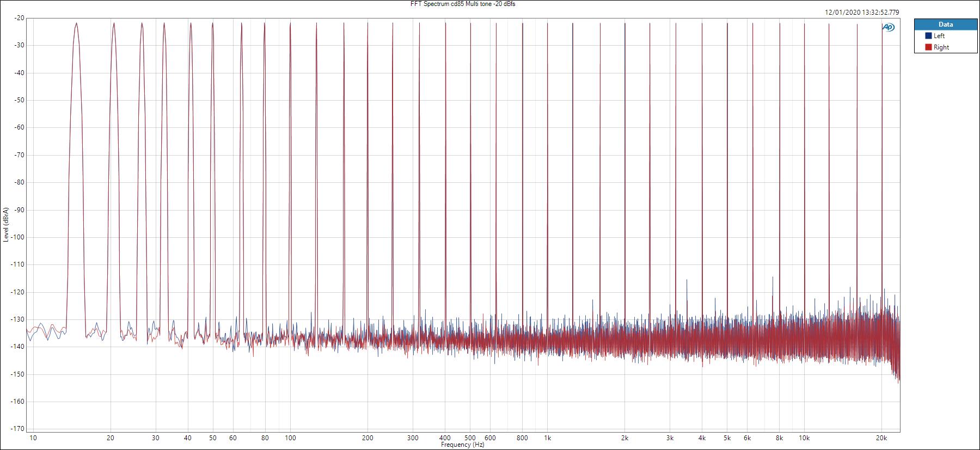The width and height of the screenshot is (980, 450).
Task: Click the 100 tick on frequency axis
Action: point(290,437)
